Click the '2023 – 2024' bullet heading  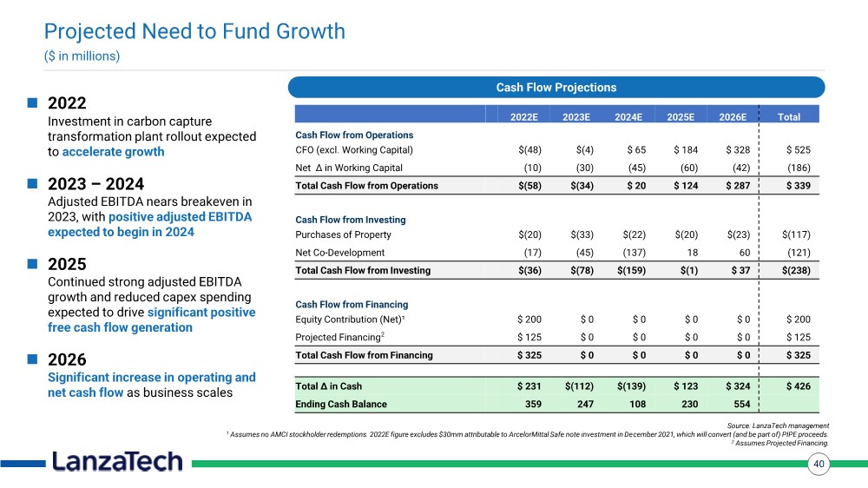point(95,183)
